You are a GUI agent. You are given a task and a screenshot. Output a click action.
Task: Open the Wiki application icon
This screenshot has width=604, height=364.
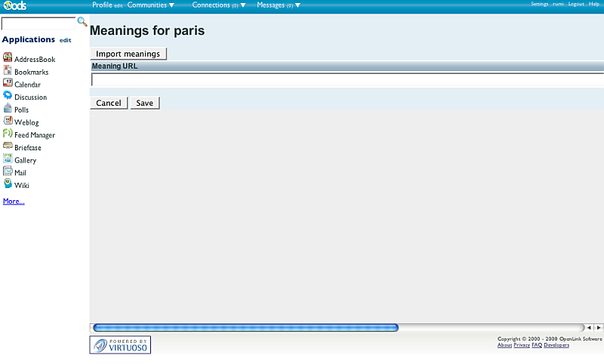coord(8,184)
